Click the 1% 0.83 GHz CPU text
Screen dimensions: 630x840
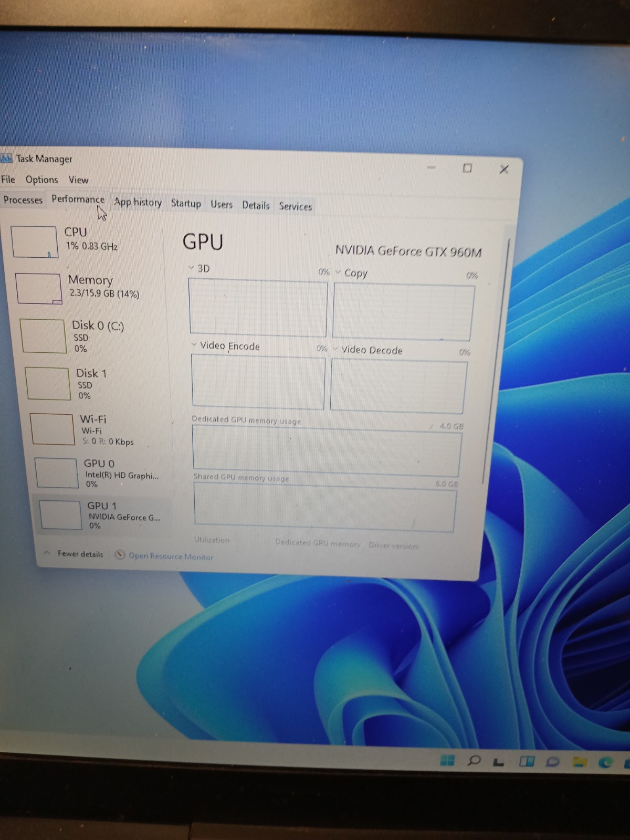pos(92,246)
